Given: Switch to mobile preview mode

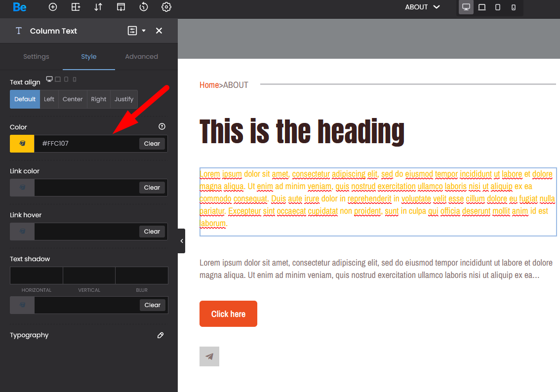Looking at the screenshot, I should click(x=513, y=7).
